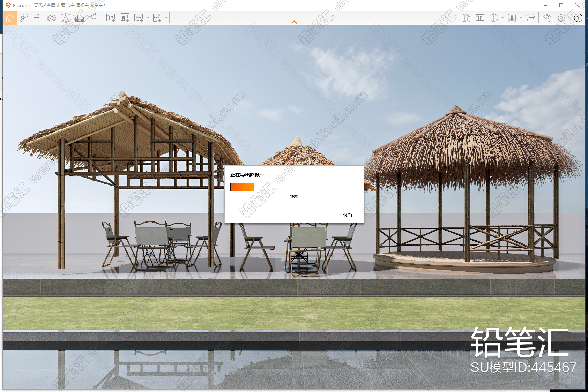Open Manage Views binoculars icon
Image resolution: width=588 pixels, height=392 pixels.
(52, 18)
